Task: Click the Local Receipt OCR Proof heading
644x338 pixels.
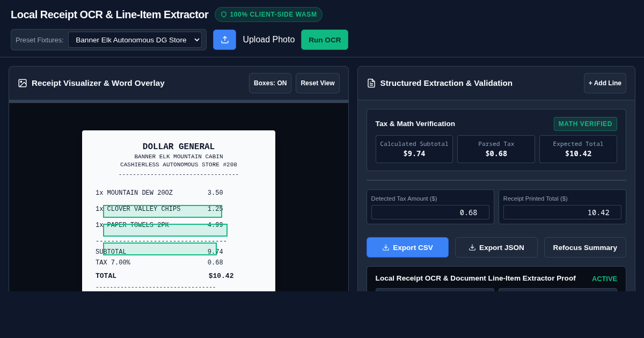Action: click(x=475, y=278)
